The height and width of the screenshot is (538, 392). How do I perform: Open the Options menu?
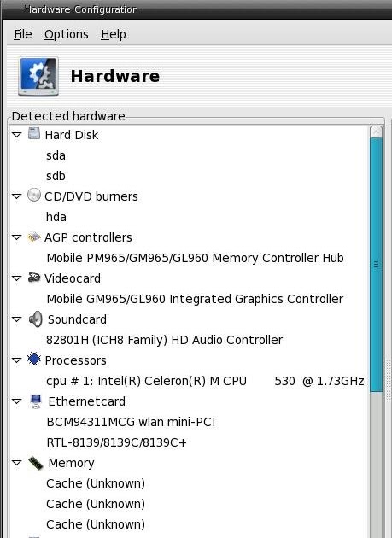point(67,34)
